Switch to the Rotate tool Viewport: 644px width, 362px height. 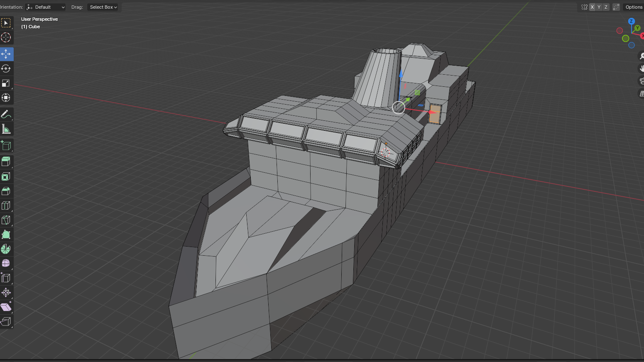6,68
